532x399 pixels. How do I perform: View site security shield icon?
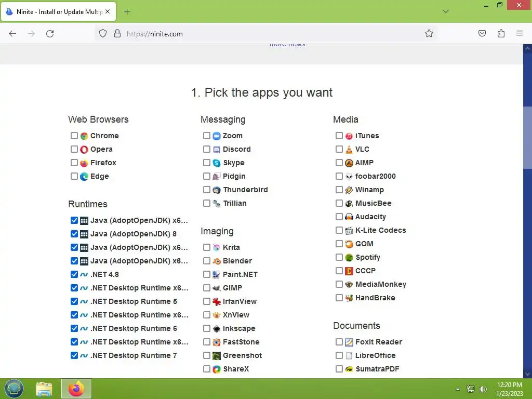click(103, 33)
